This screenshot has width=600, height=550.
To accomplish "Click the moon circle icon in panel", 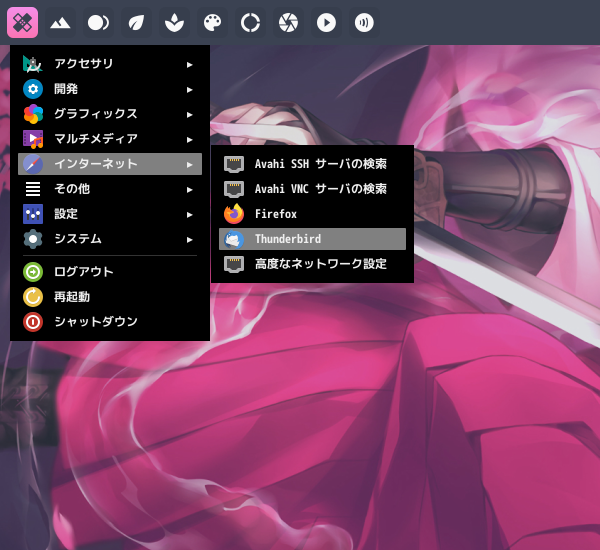I will pyautogui.click(x=98, y=23).
